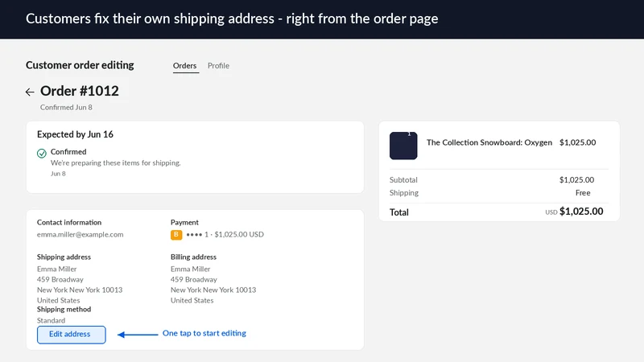Click 459 Broadway under Billing address
This screenshot has width=644, height=362.
[194, 279]
